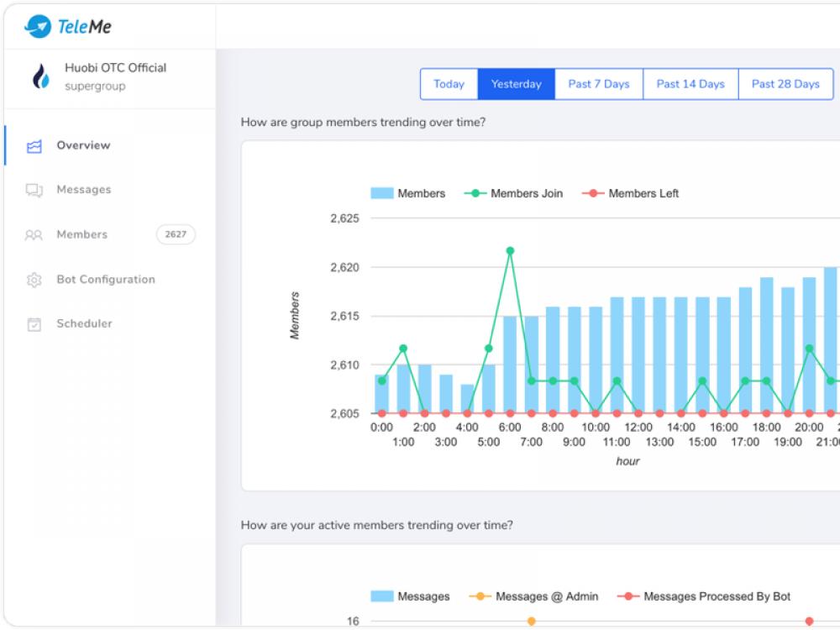Select the Today time range tab
Viewport: 840px width, 630px height.
(449, 84)
